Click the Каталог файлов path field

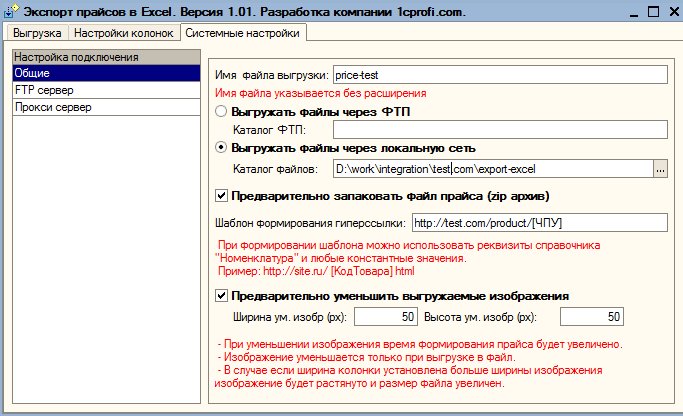pos(493,169)
